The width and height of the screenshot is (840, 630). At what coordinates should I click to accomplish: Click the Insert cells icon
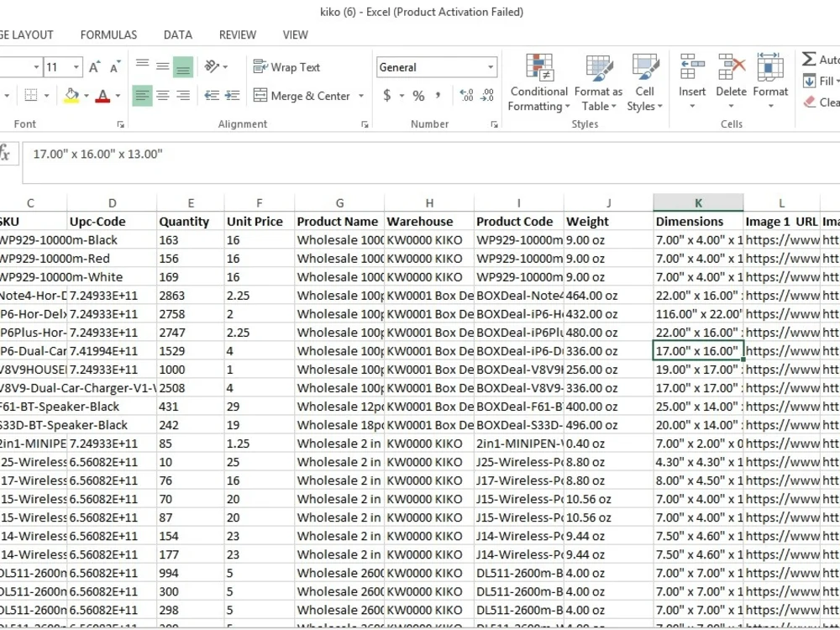692,67
